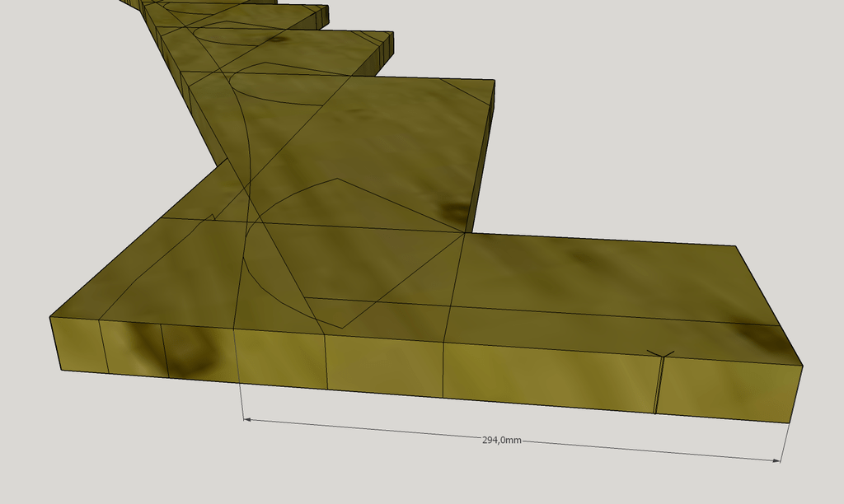Screen dimensions: 844x504
Task: Click the front face segment directly above the left dimension arrow
Action: click(280, 361)
